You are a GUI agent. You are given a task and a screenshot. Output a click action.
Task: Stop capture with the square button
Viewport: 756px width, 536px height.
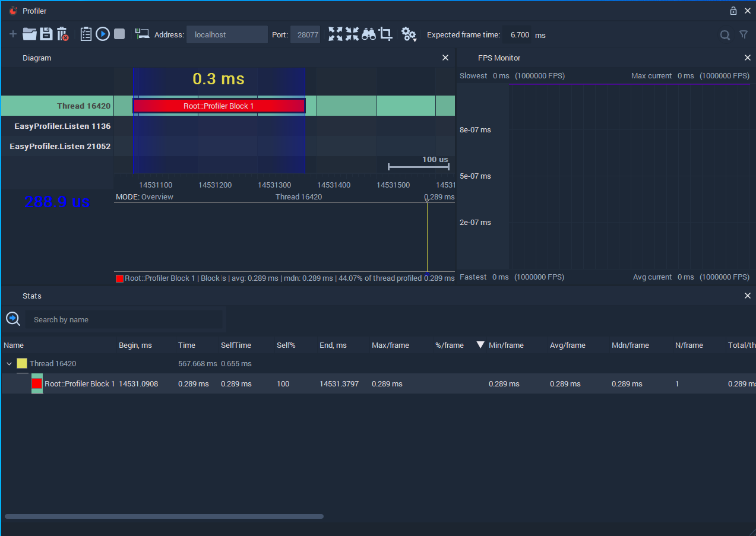coord(119,34)
